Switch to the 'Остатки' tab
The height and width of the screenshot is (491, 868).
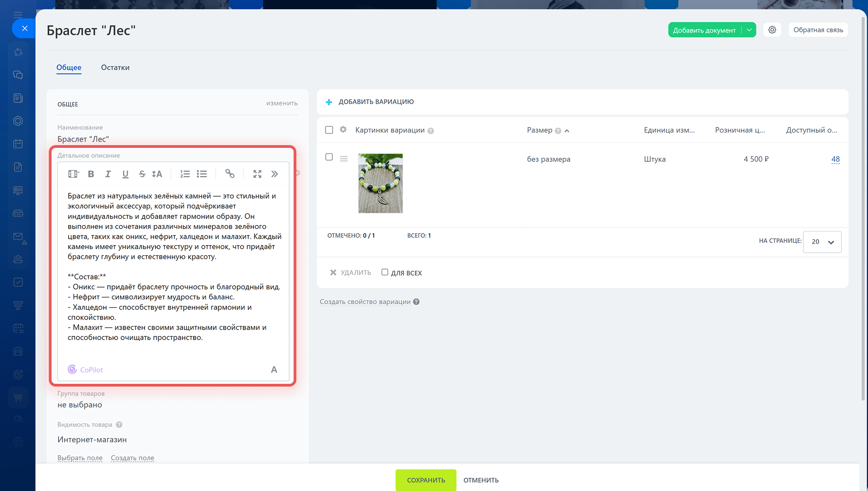pos(115,67)
